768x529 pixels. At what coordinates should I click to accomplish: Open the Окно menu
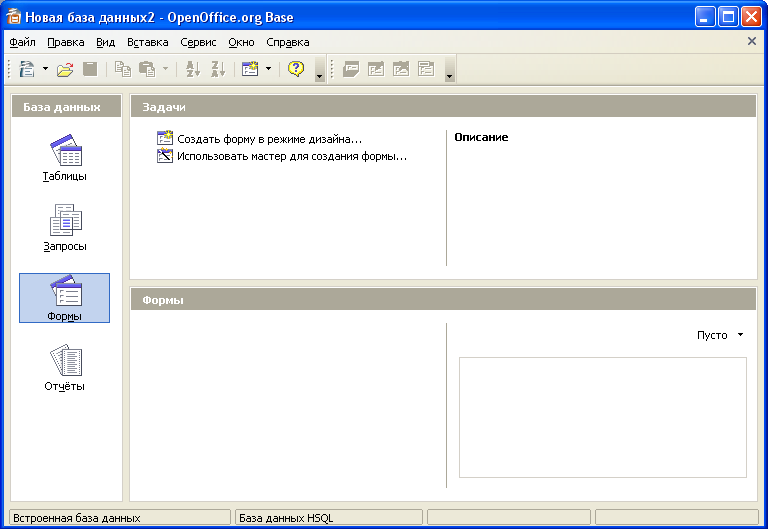coord(241,43)
